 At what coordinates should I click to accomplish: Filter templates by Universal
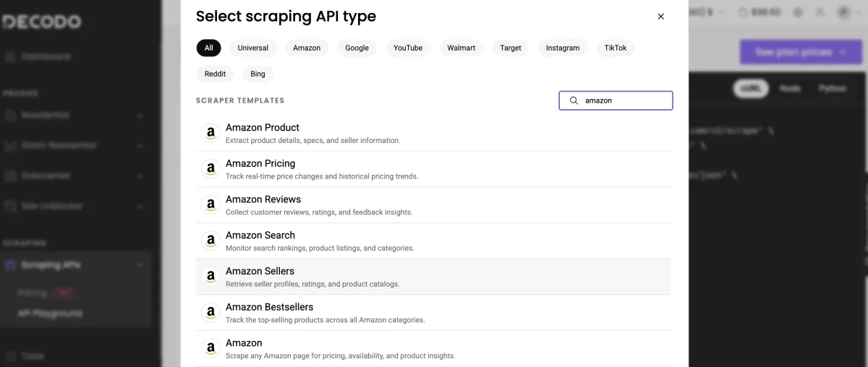(253, 48)
